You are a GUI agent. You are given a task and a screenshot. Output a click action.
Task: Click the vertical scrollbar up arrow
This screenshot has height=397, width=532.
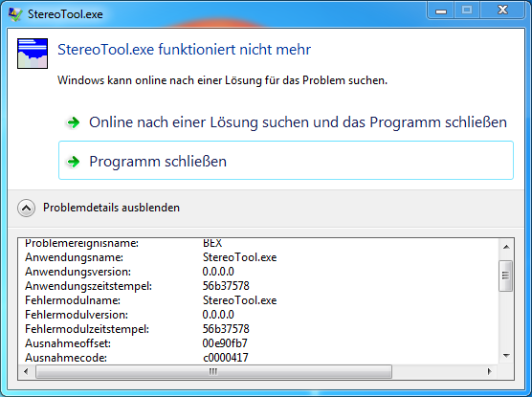click(x=506, y=247)
